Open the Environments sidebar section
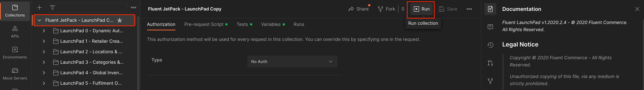The height and width of the screenshot is (90, 644). click(15, 53)
